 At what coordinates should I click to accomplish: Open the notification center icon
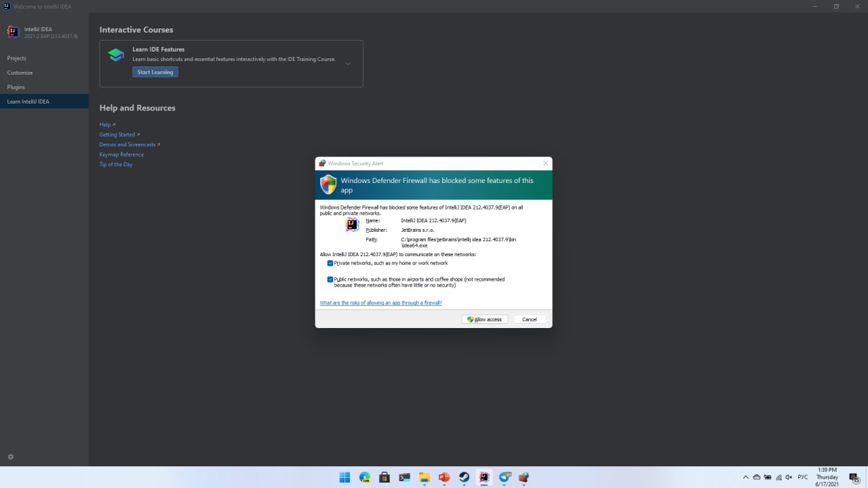(x=854, y=478)
